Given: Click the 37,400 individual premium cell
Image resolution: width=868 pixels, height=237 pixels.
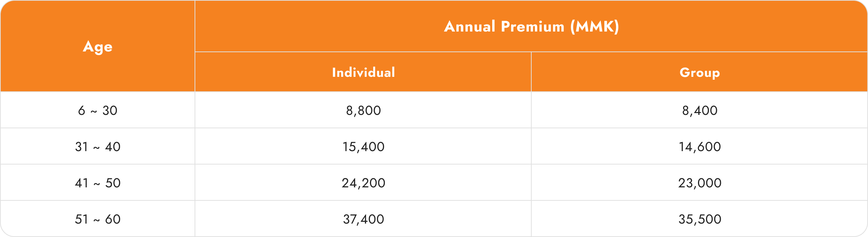Looking at the screenshot, I should (x=363, y=219).
